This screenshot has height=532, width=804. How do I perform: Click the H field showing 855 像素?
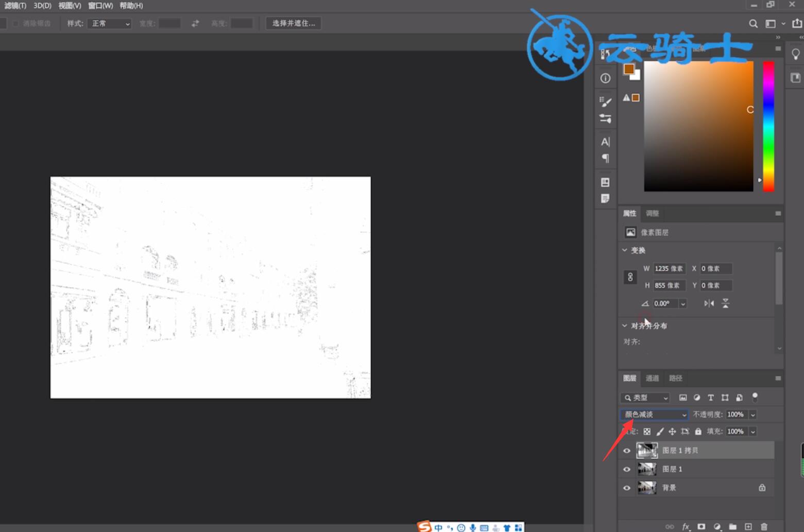669,285
